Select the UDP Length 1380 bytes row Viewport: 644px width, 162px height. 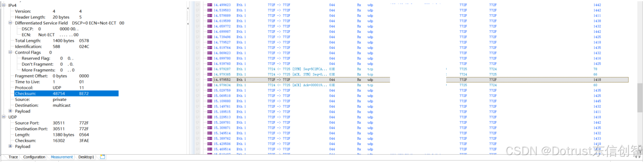pos(52,135)
